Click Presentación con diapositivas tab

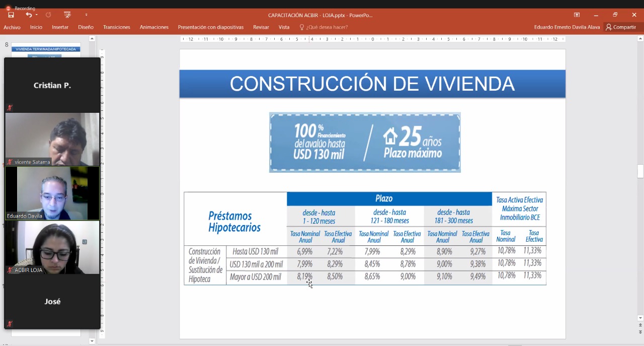[211, 27]
